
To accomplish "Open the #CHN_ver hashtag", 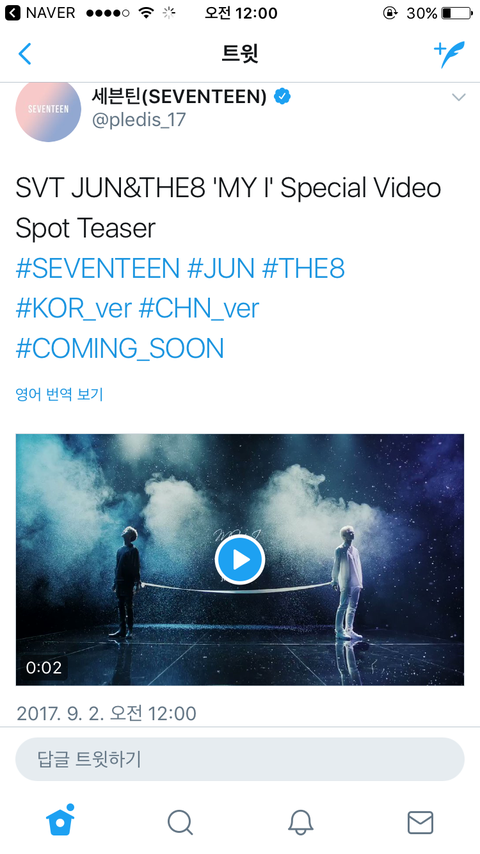I will pyautogui.click(x=199, y=309).
